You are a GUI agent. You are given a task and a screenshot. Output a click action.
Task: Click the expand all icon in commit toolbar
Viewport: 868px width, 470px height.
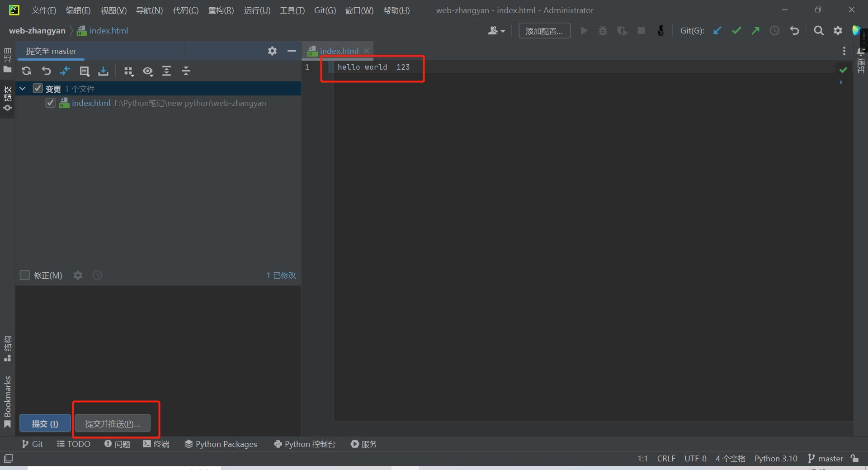pos(167,71)
